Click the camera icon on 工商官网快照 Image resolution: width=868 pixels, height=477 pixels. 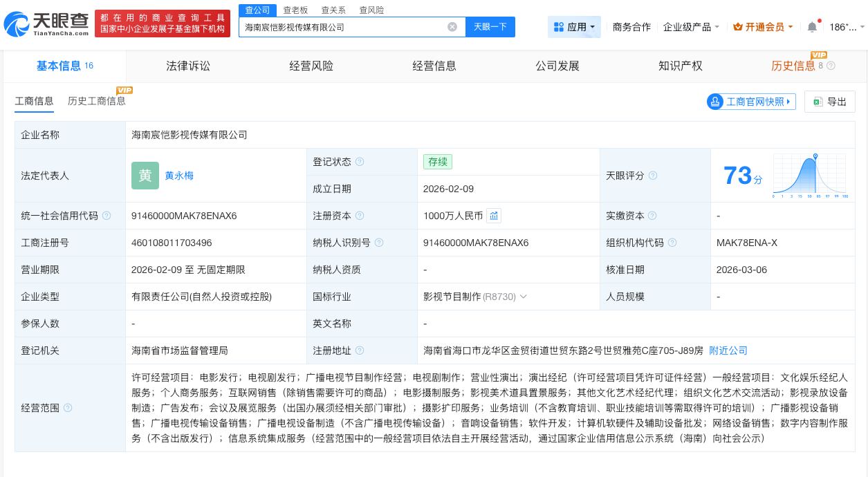716,102
